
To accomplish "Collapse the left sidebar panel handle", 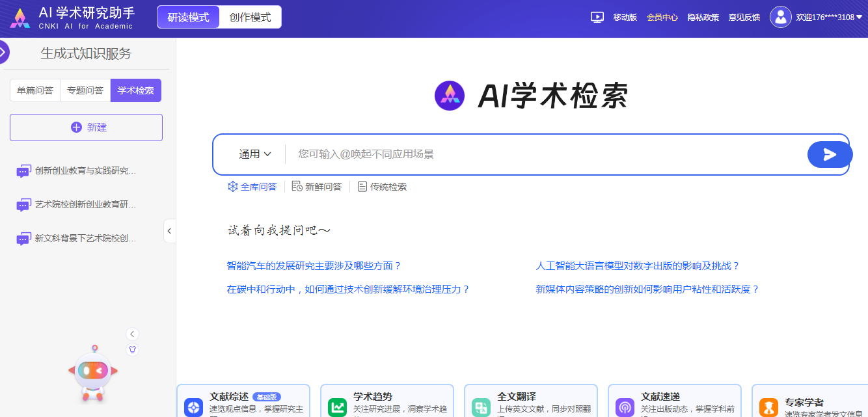I will coord(169,231).
